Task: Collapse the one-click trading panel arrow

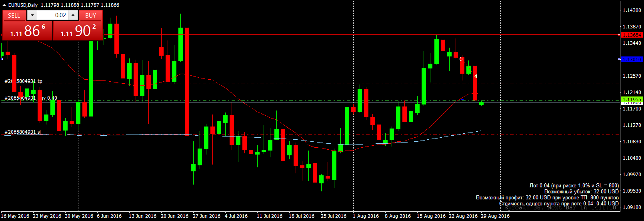Action: pyautogui.click(x=4, y=5)
